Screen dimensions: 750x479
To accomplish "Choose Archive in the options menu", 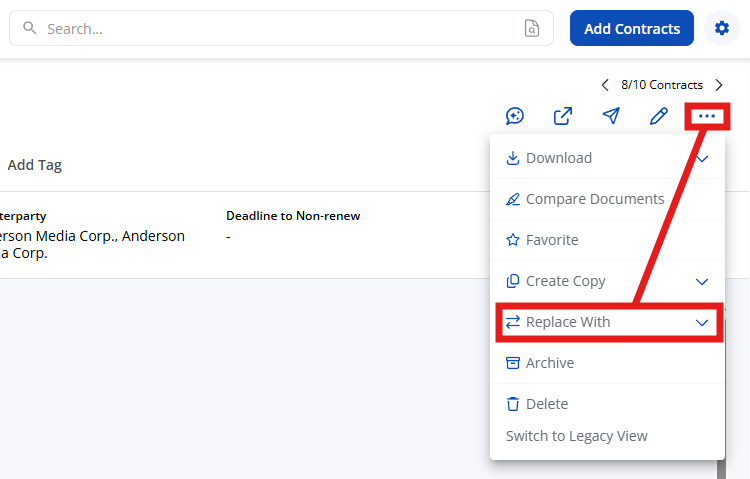I will 549,363.
